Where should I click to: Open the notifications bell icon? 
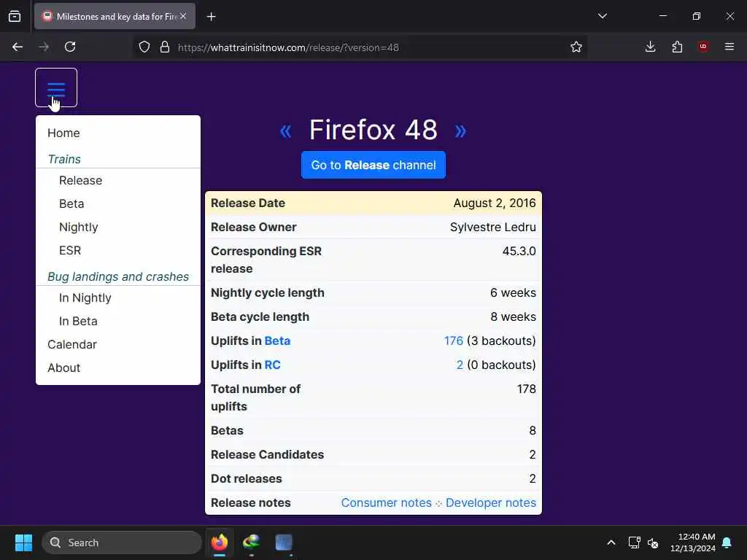point(727,542)
